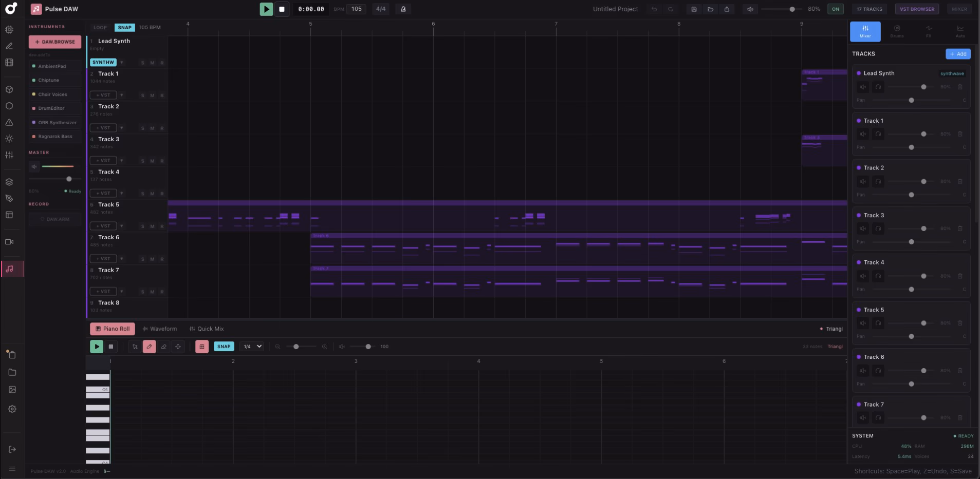Viewport: 980px width, 479px height.
Task: Click the layers stack icon in left sidebar
Action: [x=9, y=182]
